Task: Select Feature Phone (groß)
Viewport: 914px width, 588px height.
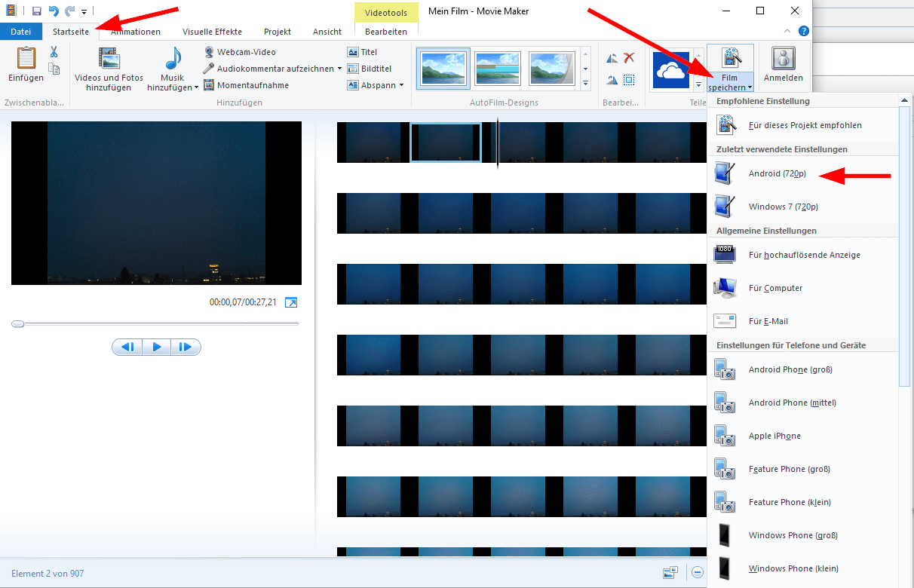Action: (x=803, y=469)
